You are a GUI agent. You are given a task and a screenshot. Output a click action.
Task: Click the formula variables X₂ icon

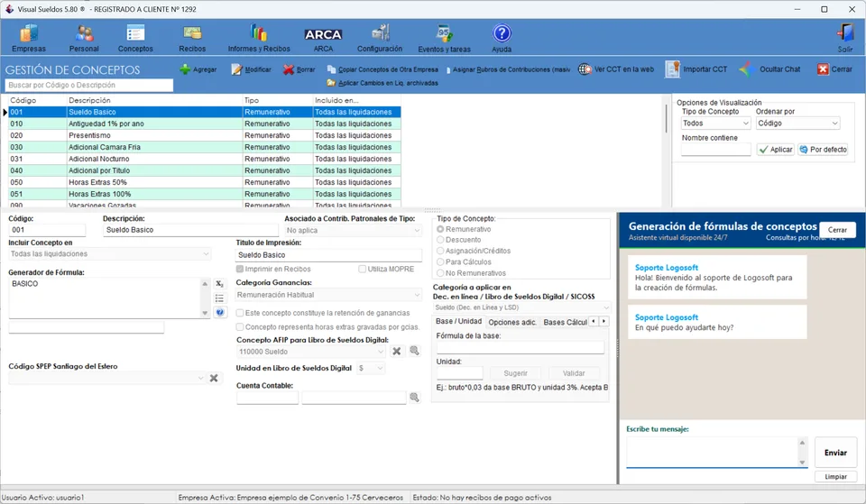pyautogui.click(x=220, y=284)
